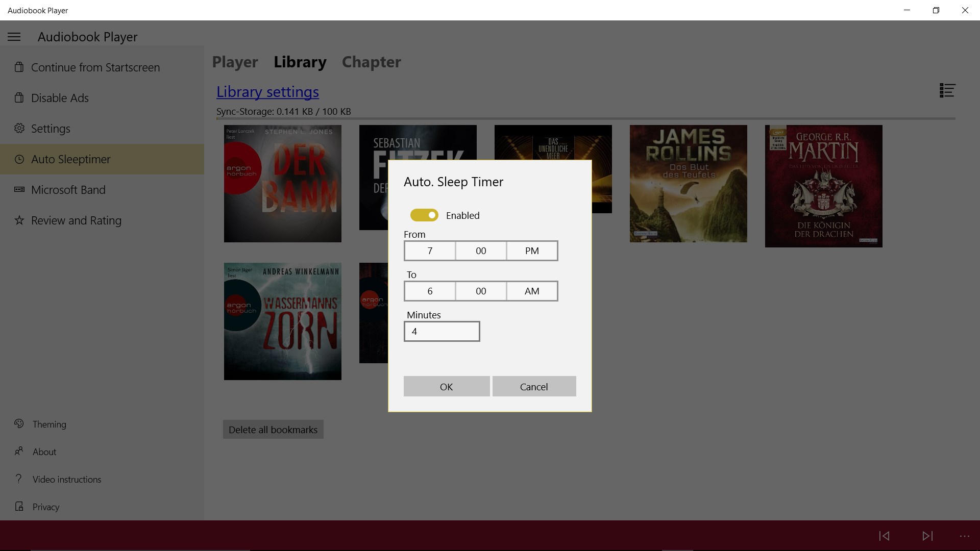The image size is (980, 551).
Task: Change the From hour value 7
Action: tap(429, 251)
